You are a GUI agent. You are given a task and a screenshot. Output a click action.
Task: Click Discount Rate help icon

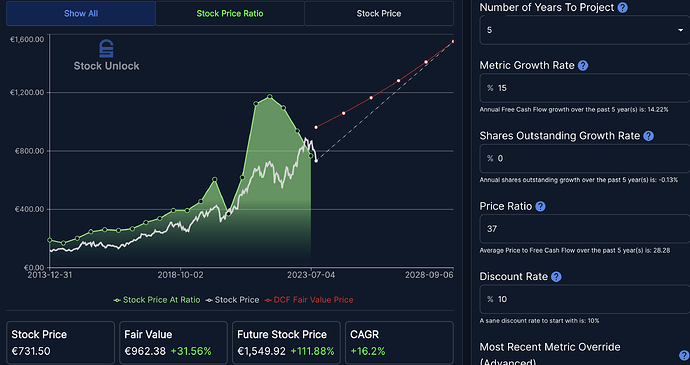(556, 277)
